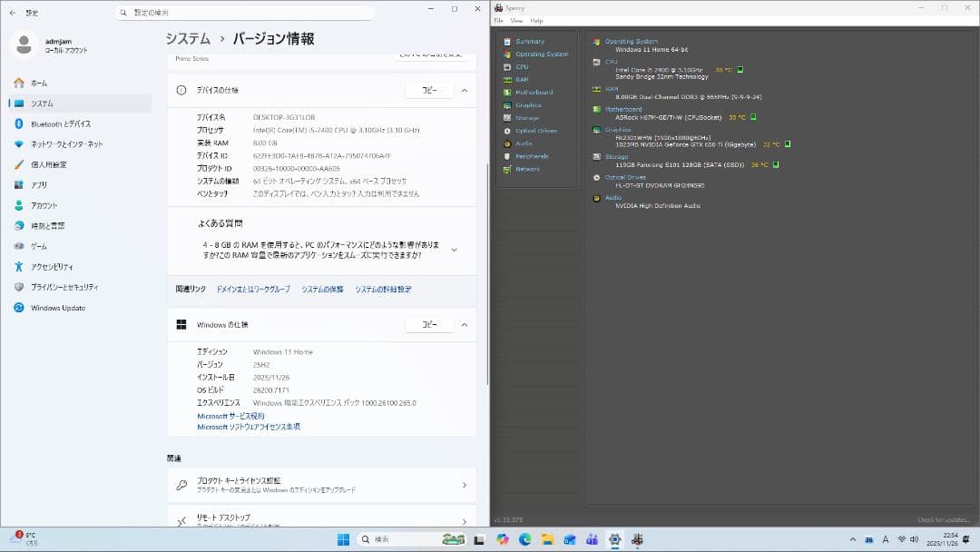Collapse the デバイスの仕様 section
This screenshot has width=980, height=552.
tap(464, 90)
